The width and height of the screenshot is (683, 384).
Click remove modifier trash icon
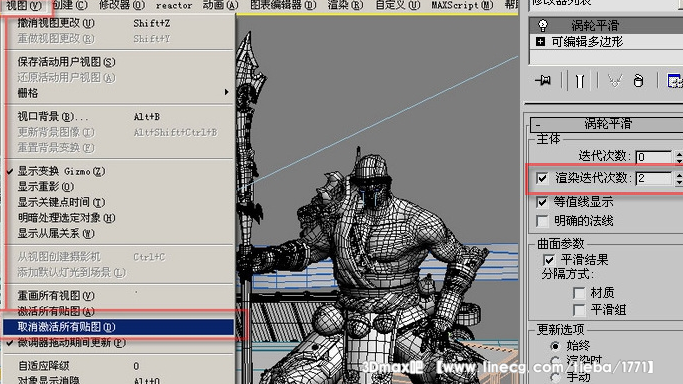[x=638, y=81]
